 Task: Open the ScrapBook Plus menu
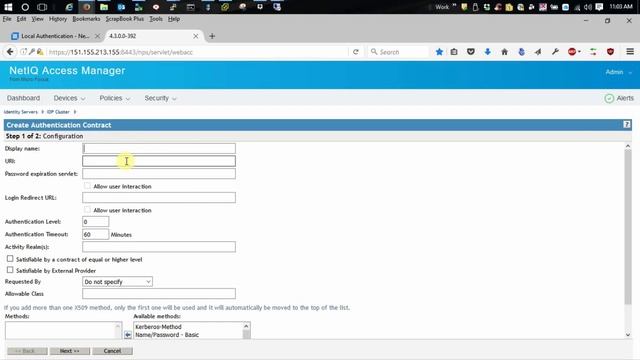click(x=124, y=19)
